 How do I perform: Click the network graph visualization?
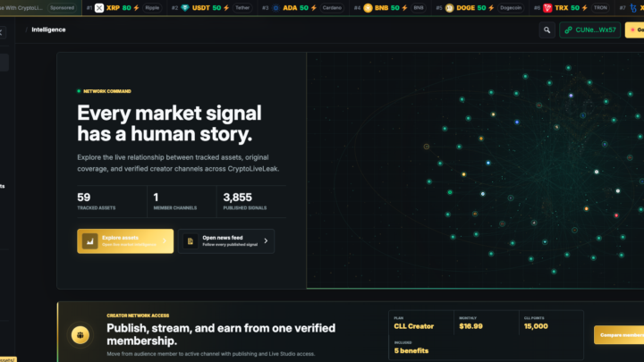(475, 171)
